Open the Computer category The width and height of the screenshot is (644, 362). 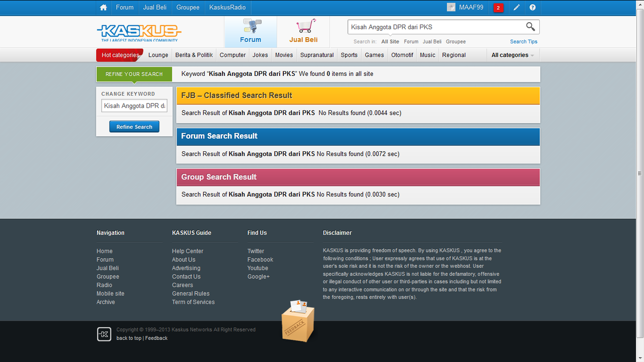[x=233, y=55]
